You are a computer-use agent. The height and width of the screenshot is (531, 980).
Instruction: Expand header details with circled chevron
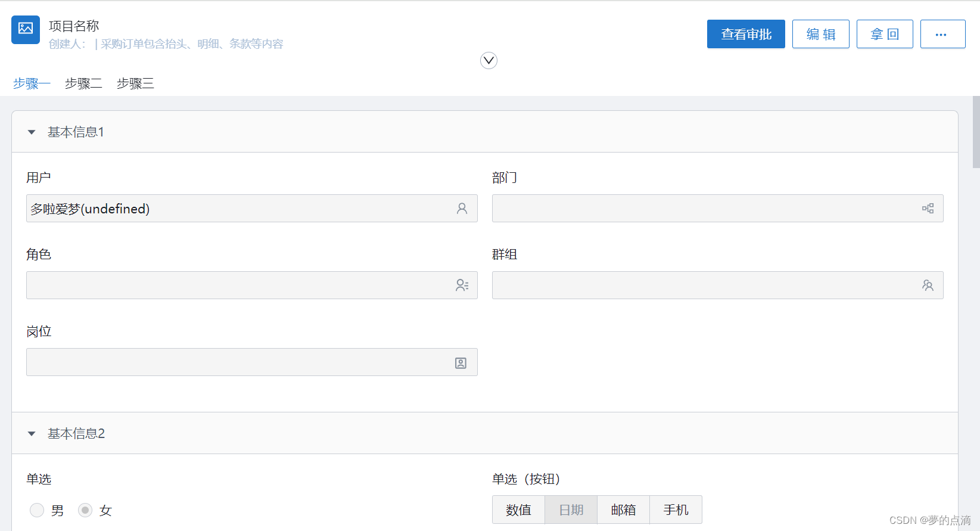pyautogui.click(x=489, y=61)
